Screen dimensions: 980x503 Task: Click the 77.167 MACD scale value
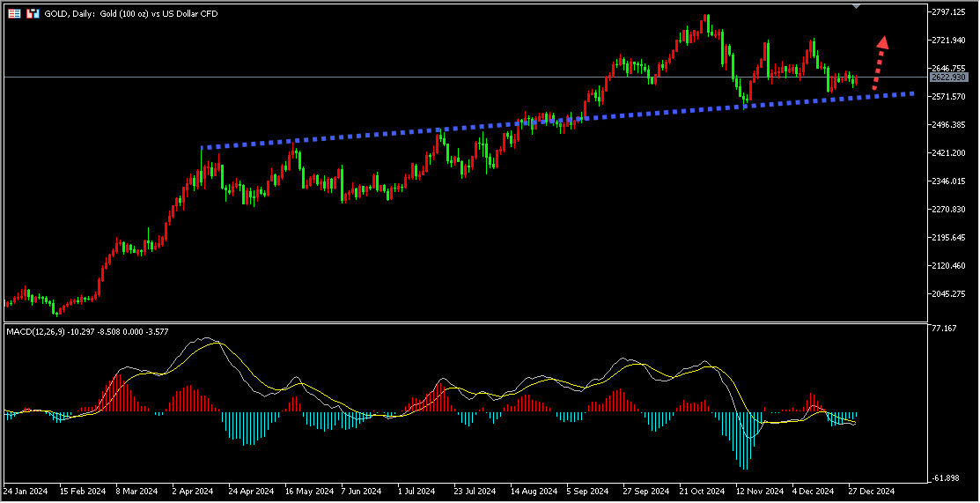point(945,328)
